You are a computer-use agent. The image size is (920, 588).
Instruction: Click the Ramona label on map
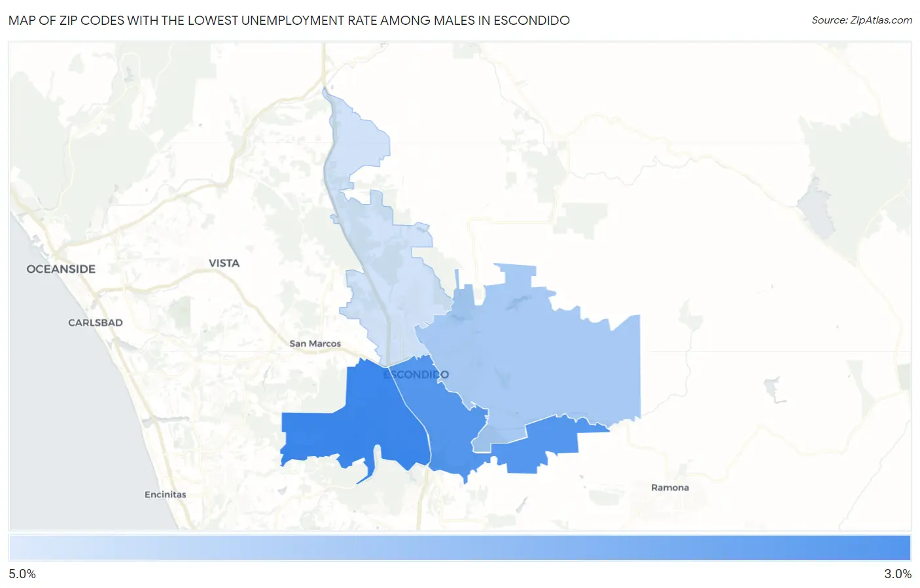tap(669, 487)
